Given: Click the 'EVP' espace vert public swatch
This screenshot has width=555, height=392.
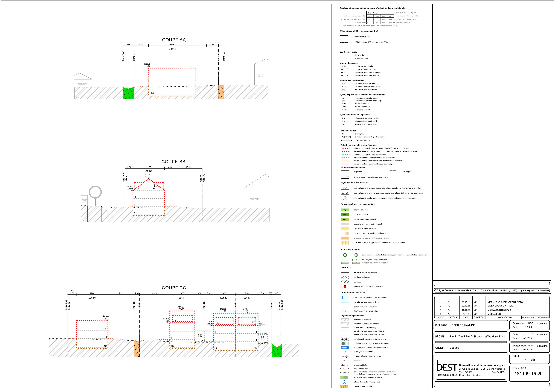Looking at the screenshot, I should coord(345,215).
